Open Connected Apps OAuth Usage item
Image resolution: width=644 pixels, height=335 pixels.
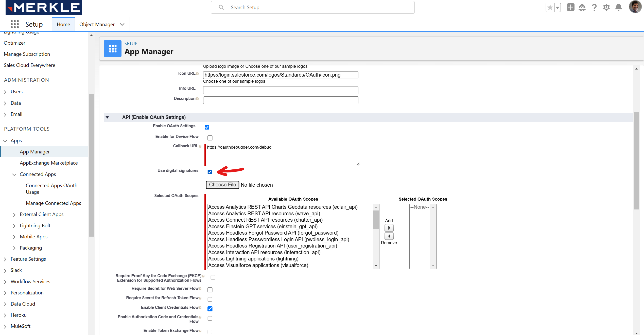click(51, 189)
